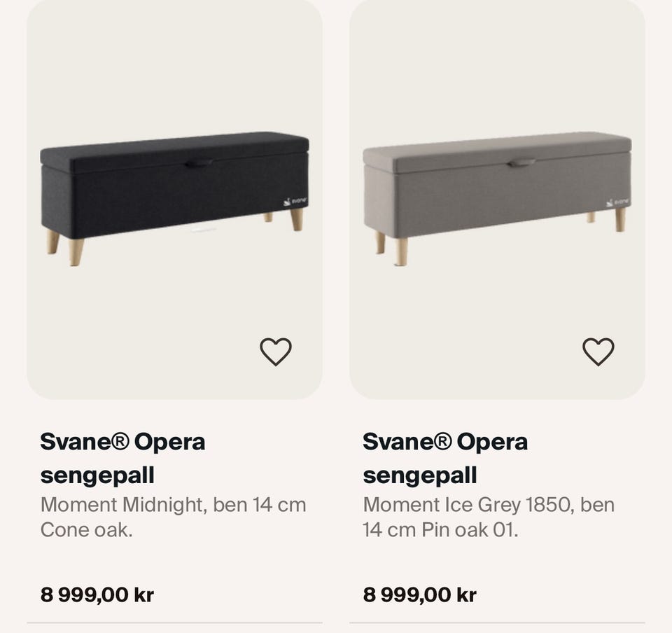Click the empty card area above black bench
This screenshot has width=672, height=633.
point(174,64)
